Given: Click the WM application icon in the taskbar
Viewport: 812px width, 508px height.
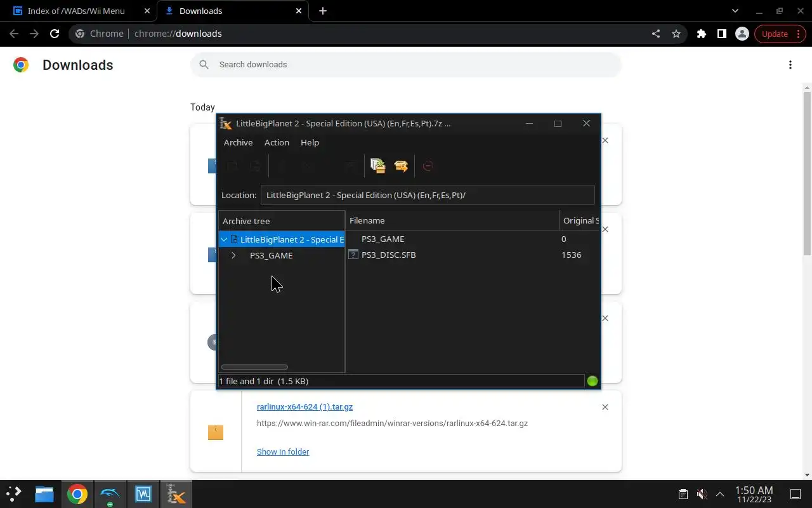Looking at the screenshot, I should tap(143, 494).
